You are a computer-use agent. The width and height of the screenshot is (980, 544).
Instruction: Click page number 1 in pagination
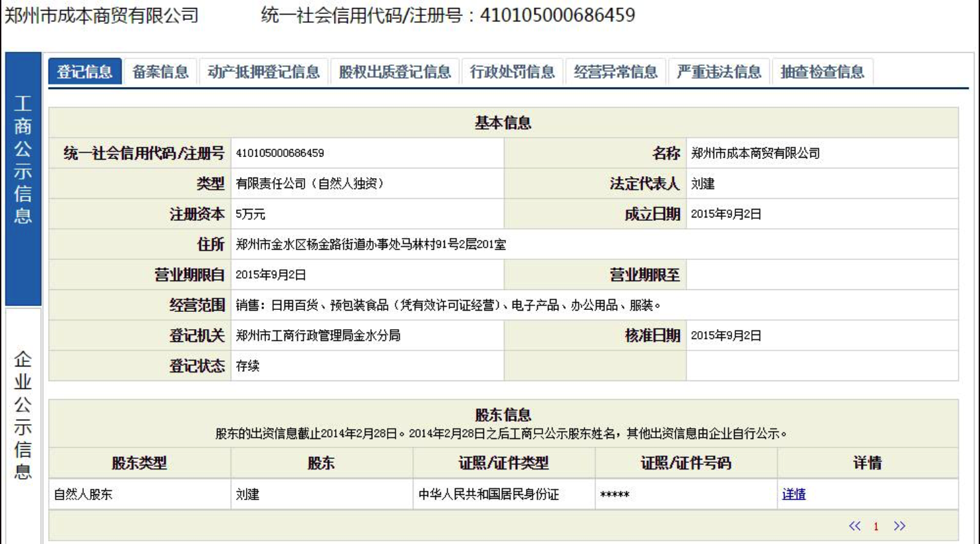876,527
